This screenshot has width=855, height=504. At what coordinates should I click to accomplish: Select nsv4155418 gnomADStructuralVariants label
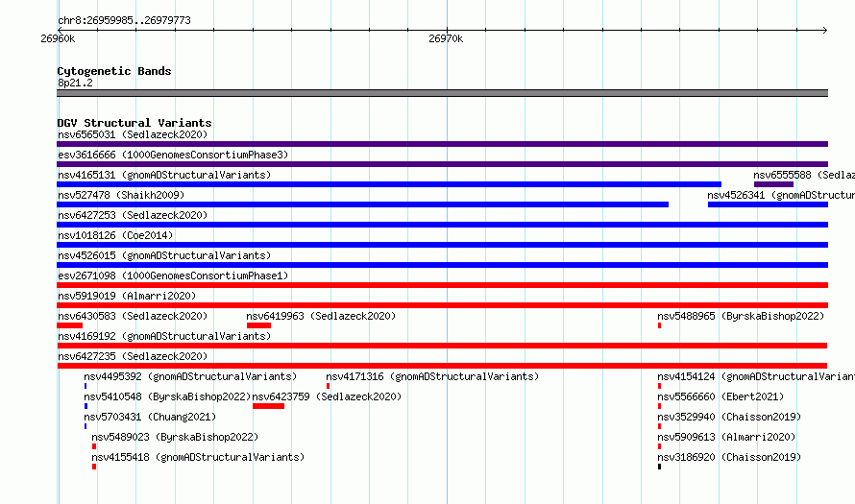198,457
